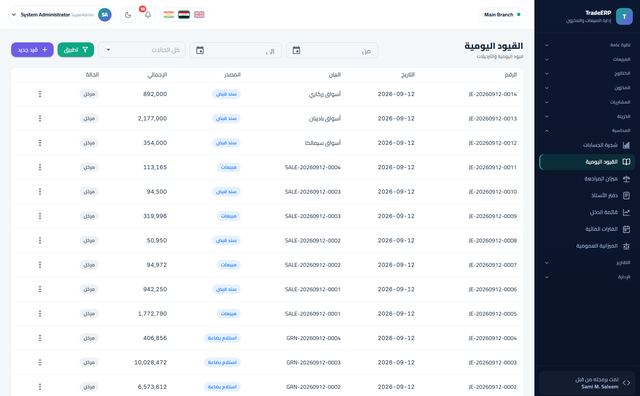
Task: Open row actions menu for JE-20260912-0006
Action: pos(40,289)
